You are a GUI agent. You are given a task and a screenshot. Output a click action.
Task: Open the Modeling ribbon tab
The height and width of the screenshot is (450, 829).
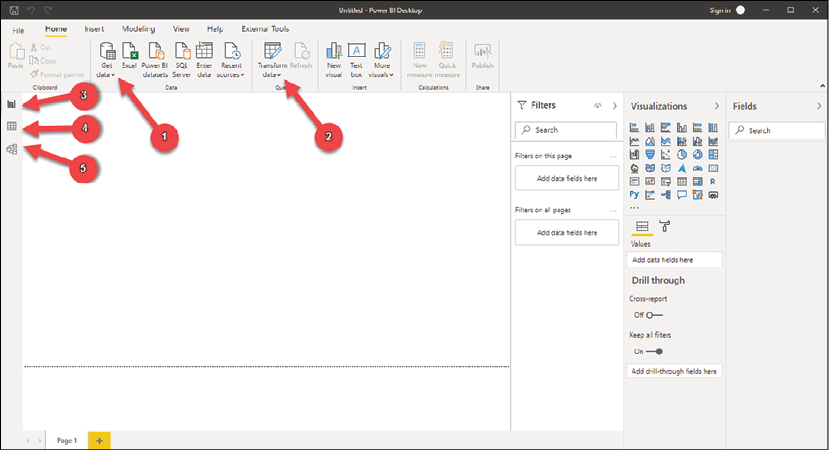click(139, 29)
